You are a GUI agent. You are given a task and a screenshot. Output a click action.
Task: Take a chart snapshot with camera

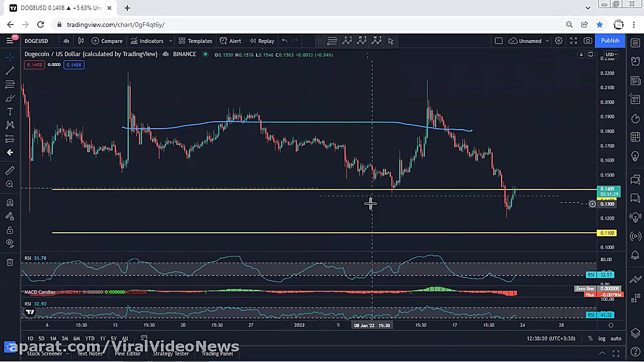coord(588,41)
